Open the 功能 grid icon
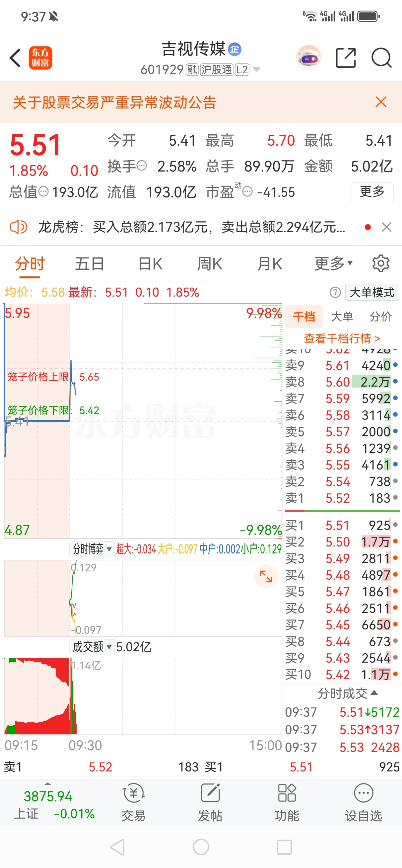The image size is (402, 868). click(287, 803)
